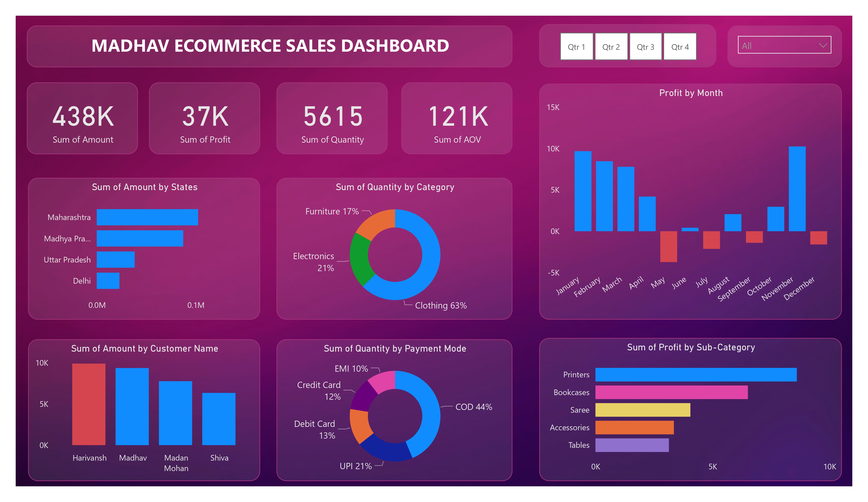Select the purple Tables bar

coord(632,445)
